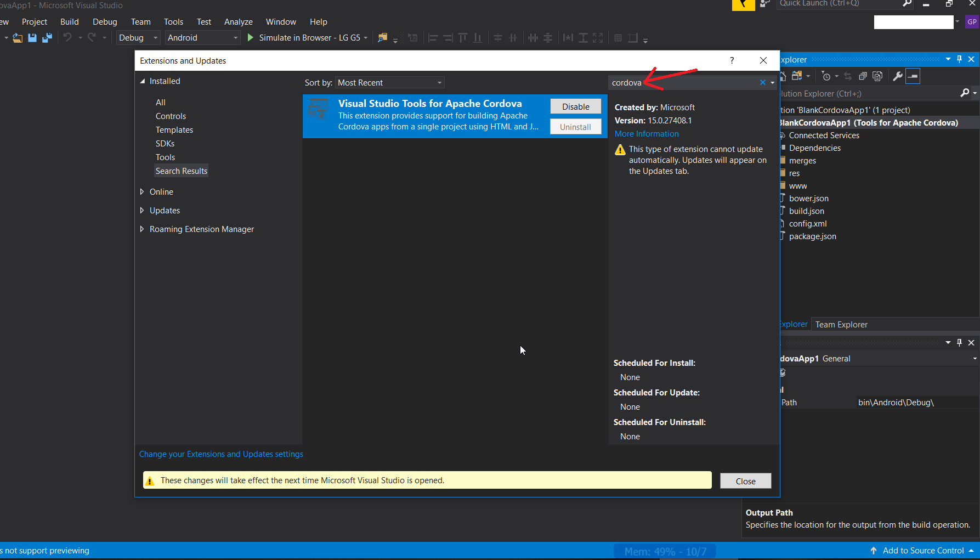980x560 pixels.
Task: Click Switch Views icon in Solution Explorer toolbar
Action: pos(797,76)
